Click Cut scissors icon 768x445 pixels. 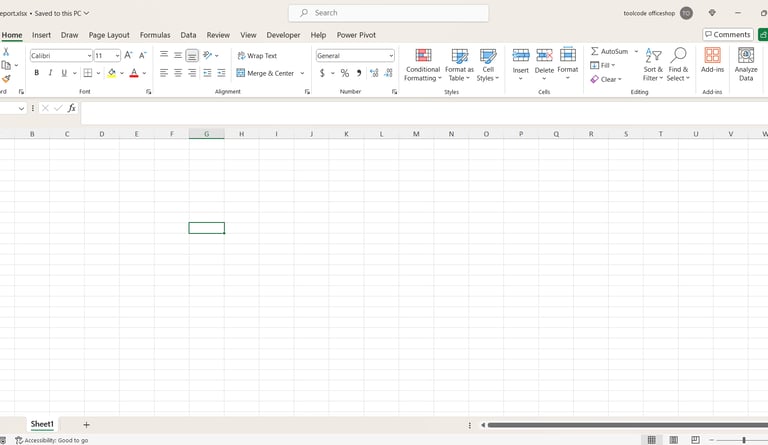6,52
